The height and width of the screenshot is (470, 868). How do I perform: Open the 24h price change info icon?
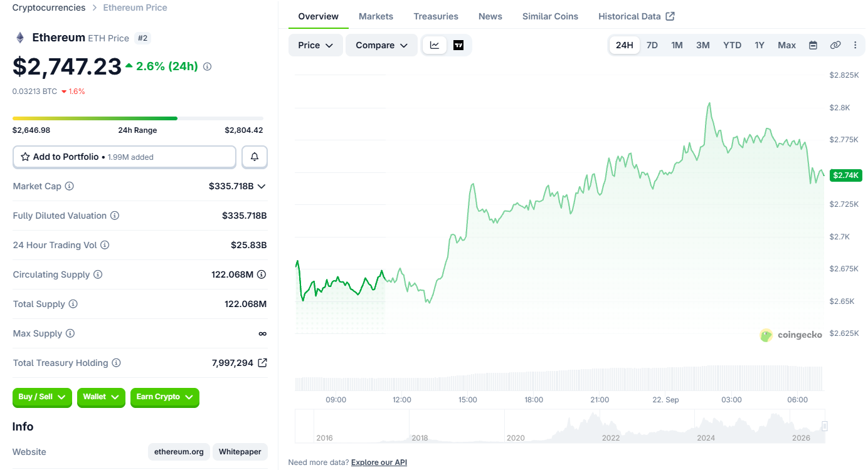pos(208,66)
